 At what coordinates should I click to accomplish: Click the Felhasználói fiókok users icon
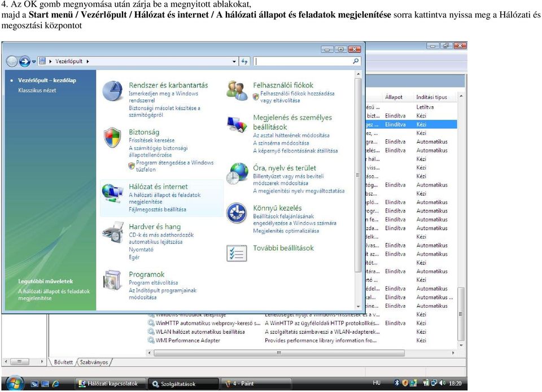coord(237,90)
